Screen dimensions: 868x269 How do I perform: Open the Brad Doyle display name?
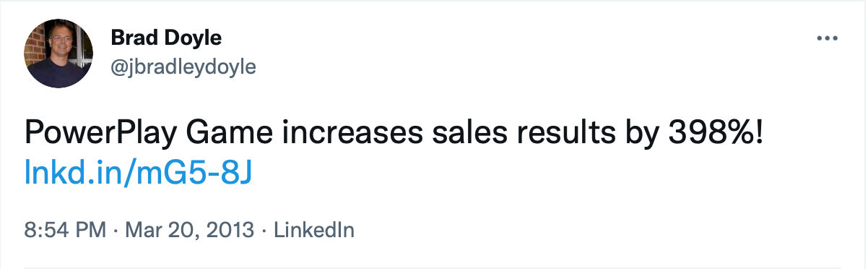(167, 38)
